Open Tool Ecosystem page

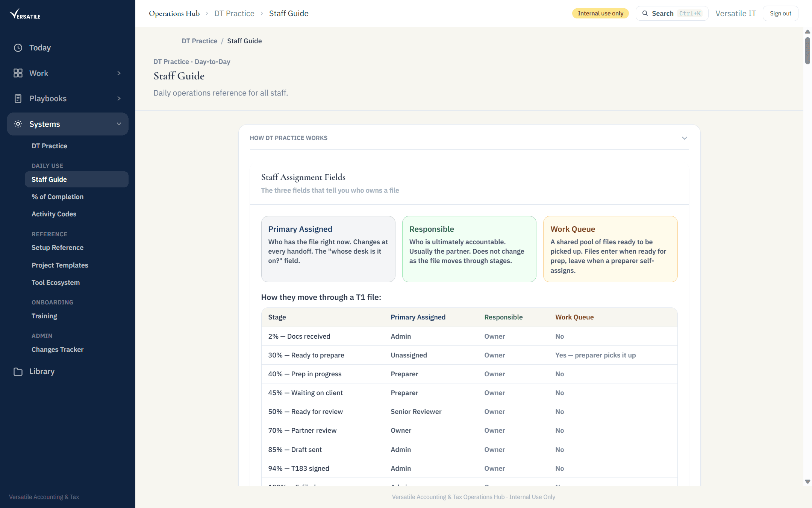56,283
